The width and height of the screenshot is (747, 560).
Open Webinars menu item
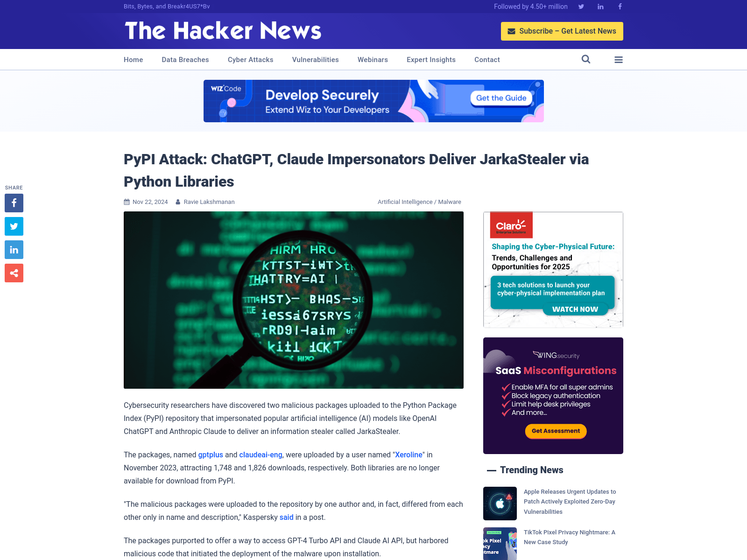[x=373, y=60]
